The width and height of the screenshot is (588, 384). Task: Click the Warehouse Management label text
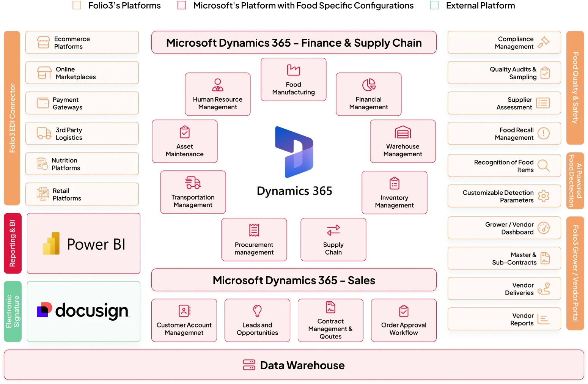point(403,150)
